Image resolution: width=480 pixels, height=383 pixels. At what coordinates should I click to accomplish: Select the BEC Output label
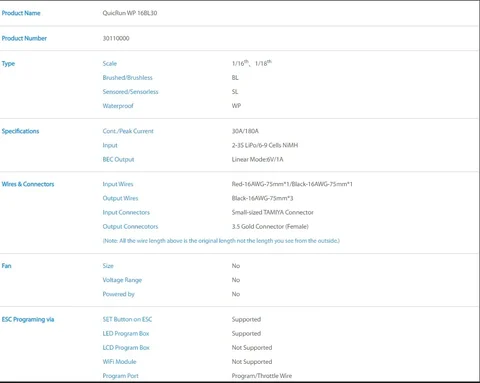pos(118,159)
